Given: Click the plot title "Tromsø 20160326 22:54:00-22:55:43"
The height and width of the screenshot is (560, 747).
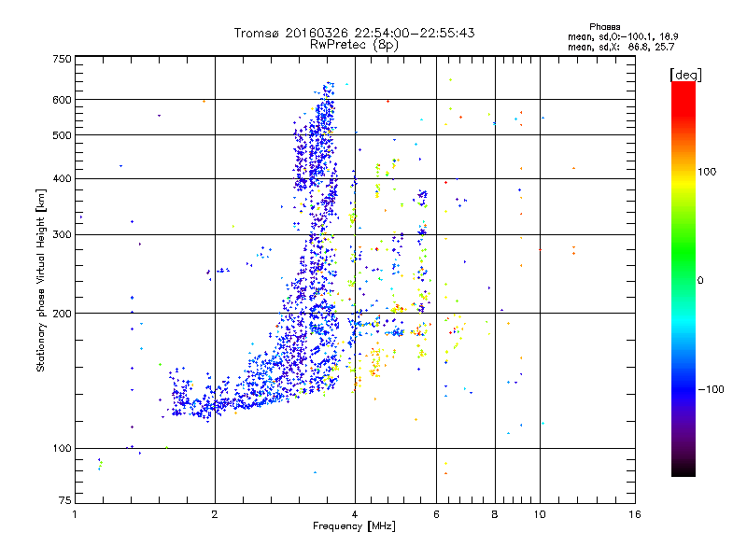Looking at the screenshot, I should pyautogui.click(x=355, y=33).
